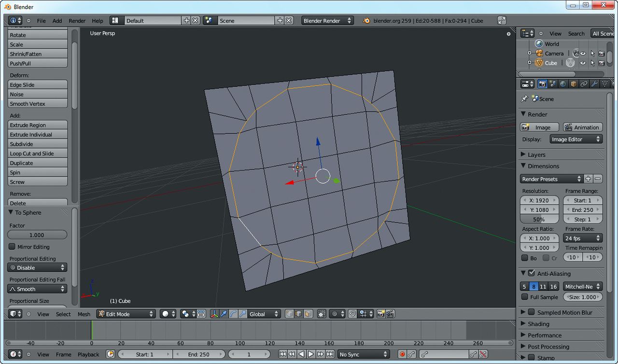The width and height of the screenshot is (618, 364).
Task: Enable Mirror Editing checkbox
Action: tap(12, 247)
